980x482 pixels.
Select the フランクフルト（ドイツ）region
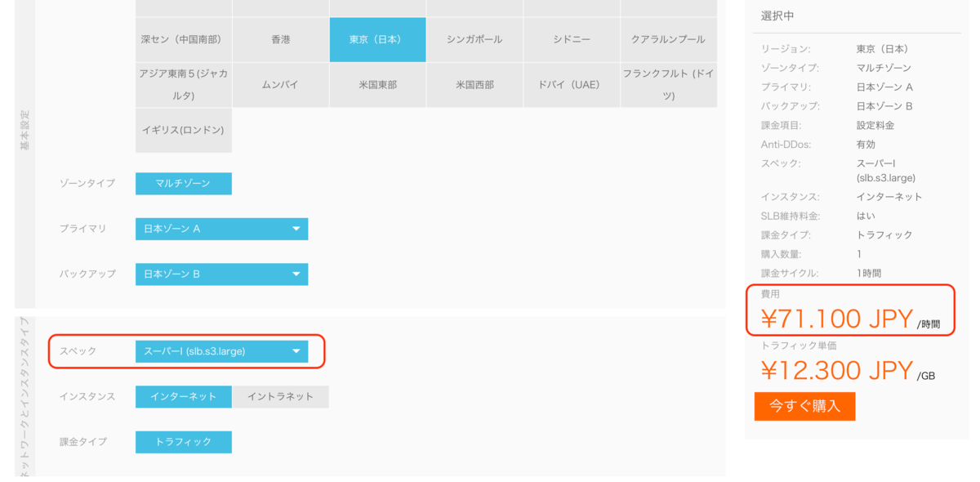pyautogui.click(x=668, y=84)
